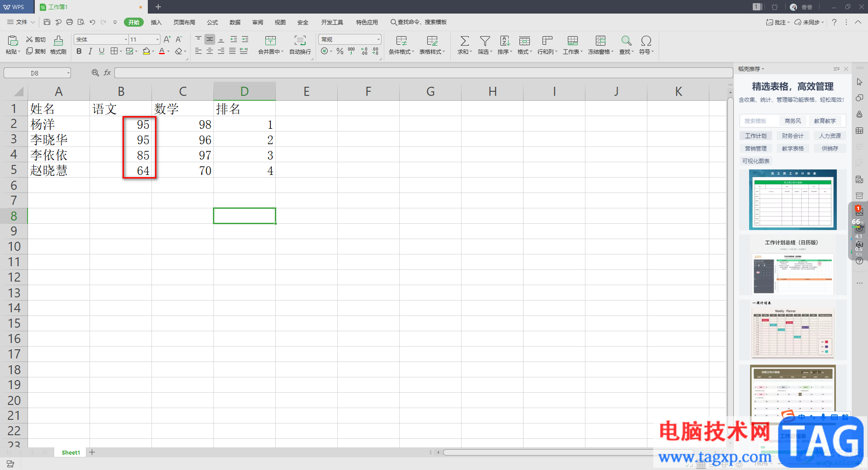This screenshot has height=470, width=868.
Task: Click 人力资源 template category
Action: [x=830, y=136]
